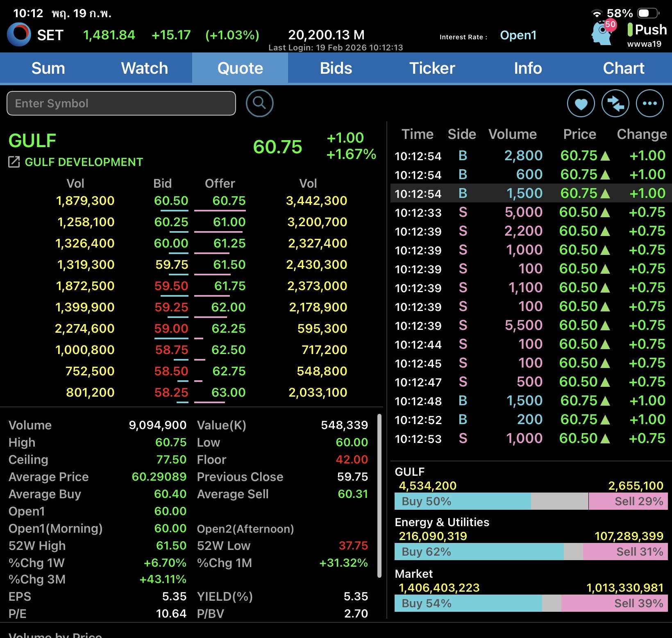Tap bid volume 2,274,600
This screenshot has height=638, width=672.
pyautogui.click(x=84, y=329)
